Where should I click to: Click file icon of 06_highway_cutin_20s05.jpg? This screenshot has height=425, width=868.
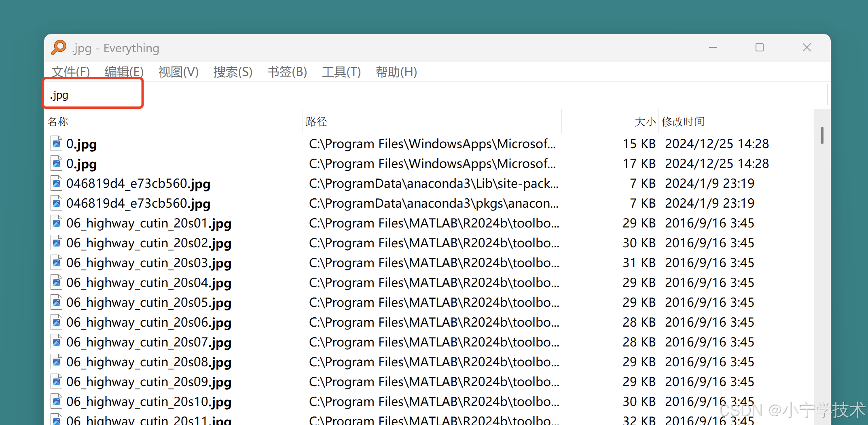(57, 302)
